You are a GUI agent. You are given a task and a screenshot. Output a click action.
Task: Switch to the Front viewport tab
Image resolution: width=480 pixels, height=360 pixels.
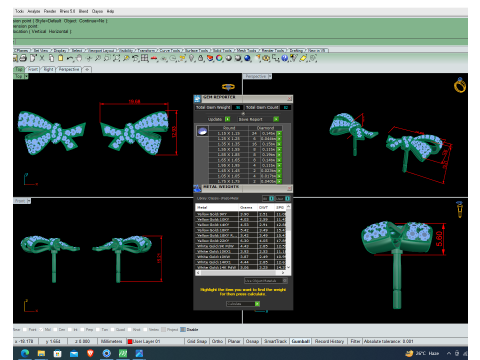(33, 69)
